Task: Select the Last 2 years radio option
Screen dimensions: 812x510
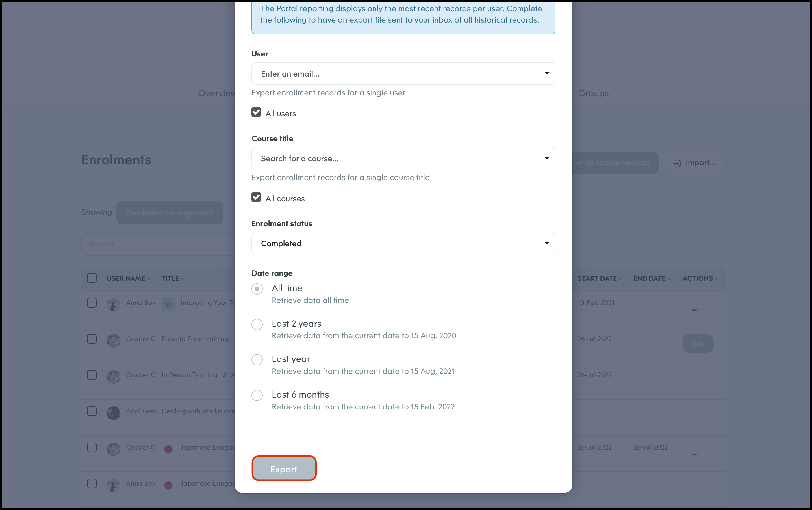Action: tap(257, 324)
